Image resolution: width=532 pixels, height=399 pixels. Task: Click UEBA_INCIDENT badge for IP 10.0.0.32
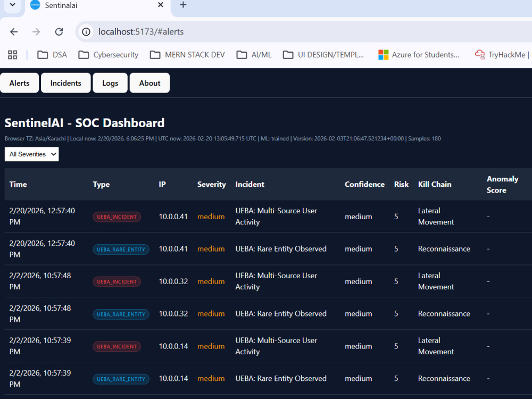click(117, 281)
